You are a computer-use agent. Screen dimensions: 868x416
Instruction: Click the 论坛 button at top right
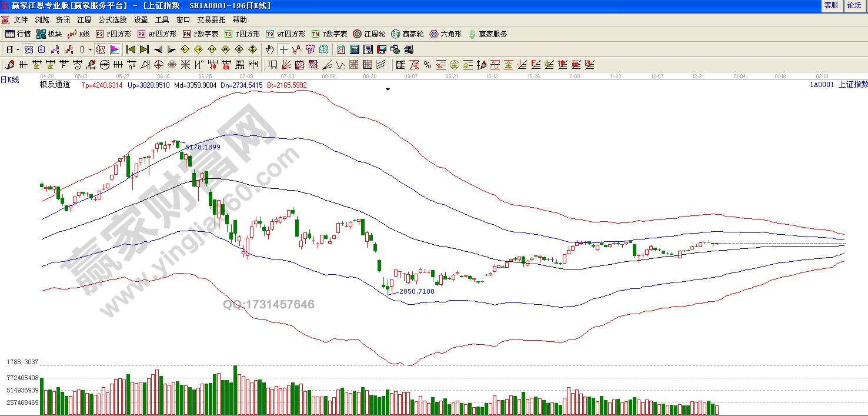click(853, 5)
